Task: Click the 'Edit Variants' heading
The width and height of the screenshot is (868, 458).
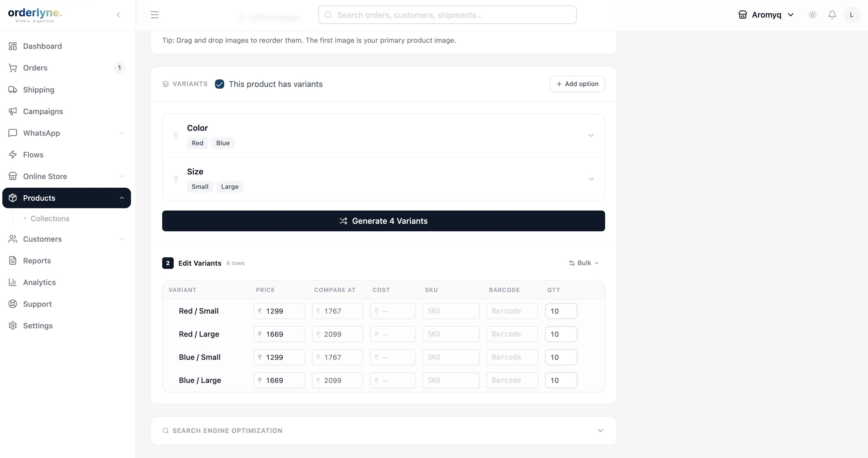Action: point(200,263)
